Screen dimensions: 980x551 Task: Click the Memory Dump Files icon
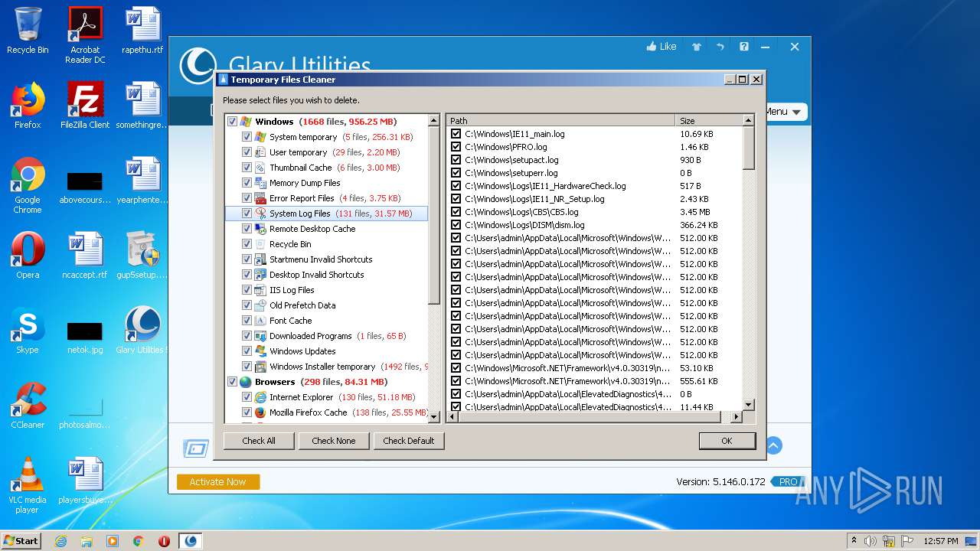(260, 183)
